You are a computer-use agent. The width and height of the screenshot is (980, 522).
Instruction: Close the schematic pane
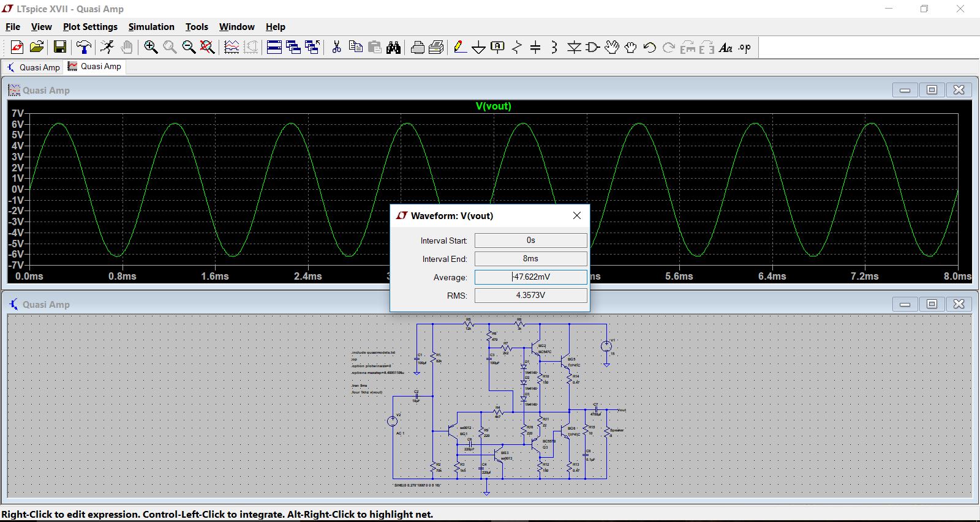(x=959, y=304)
